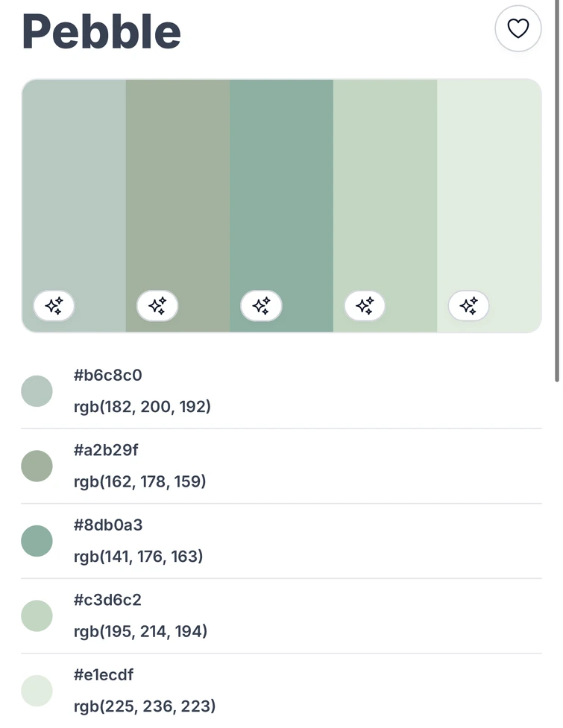
Task: Select the circular swatch beside #8db0a3
Action: [x=37, y=540]
